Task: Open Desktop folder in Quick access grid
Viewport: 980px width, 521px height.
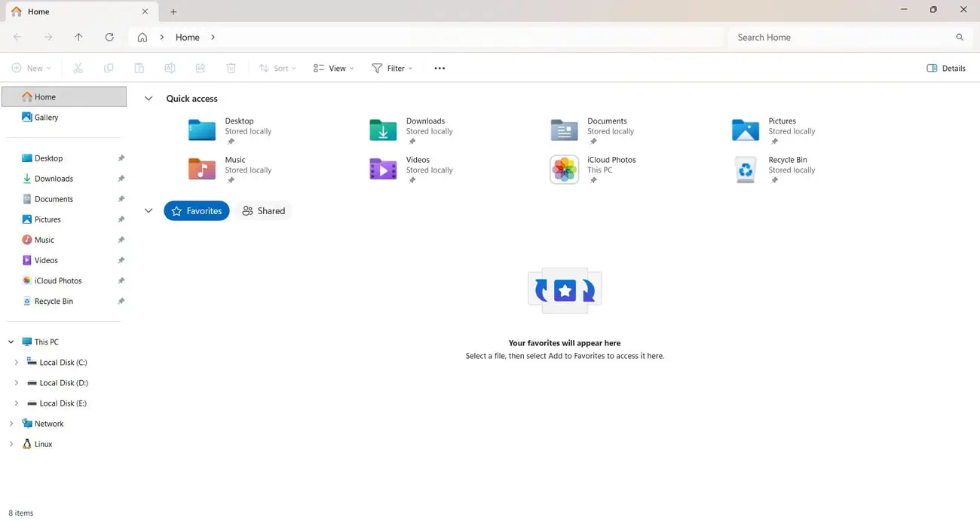Action: pyautogui.click(x=231, y=130)
